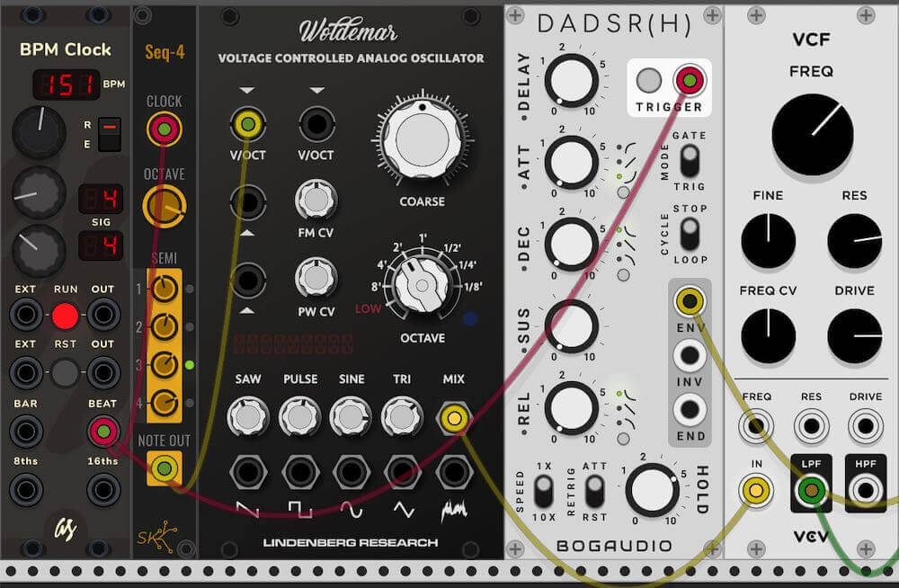The height and width of the screenshot is (588, 899).
Task: Click the EXT input jack beside RST
Action: 26,372
